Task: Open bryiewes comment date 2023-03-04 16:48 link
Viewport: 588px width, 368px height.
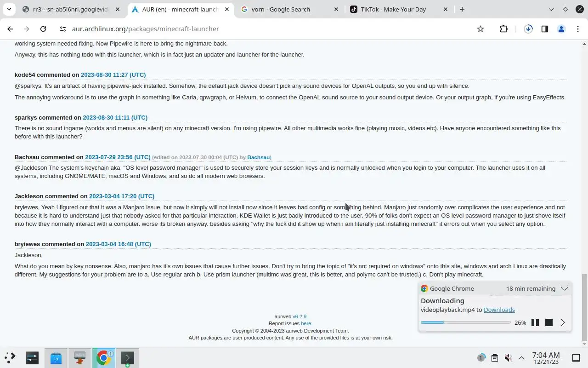Action: coord(118,244)
